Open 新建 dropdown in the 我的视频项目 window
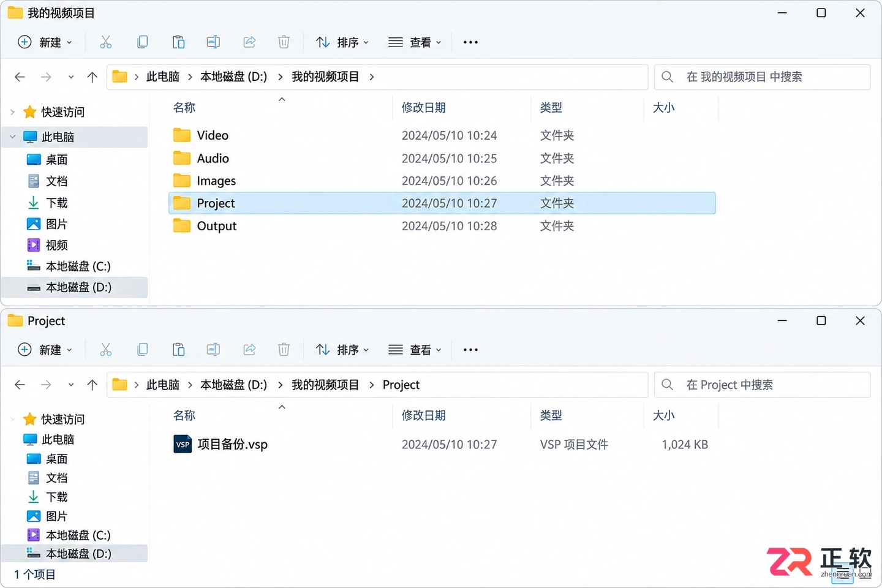882x588 pixels. tap(45, 42)
